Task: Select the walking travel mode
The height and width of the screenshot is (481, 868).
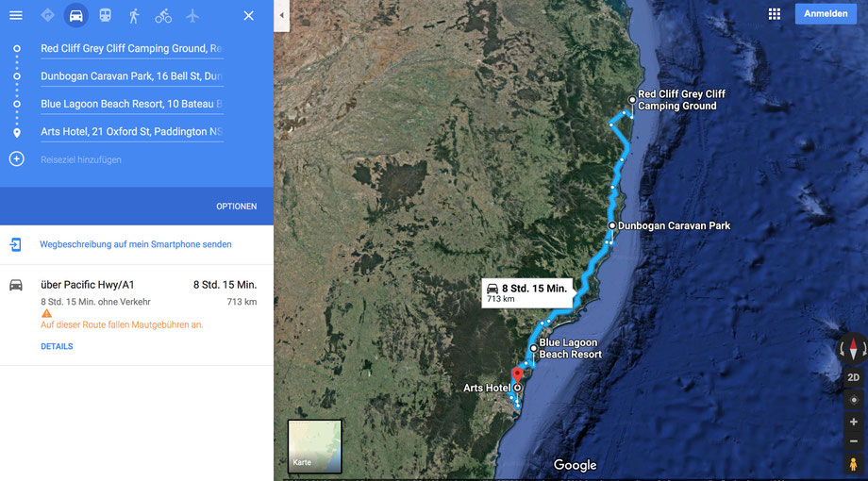Action: pos(134,15)
